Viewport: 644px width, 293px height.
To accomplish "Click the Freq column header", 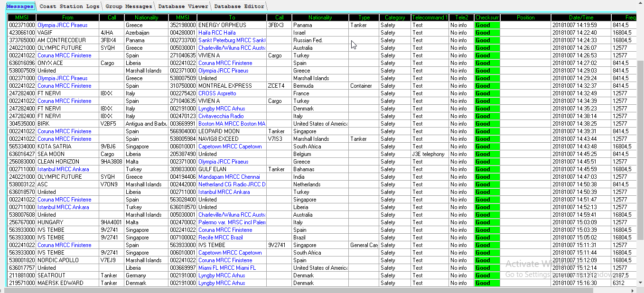I will click(x=624, y=18).
